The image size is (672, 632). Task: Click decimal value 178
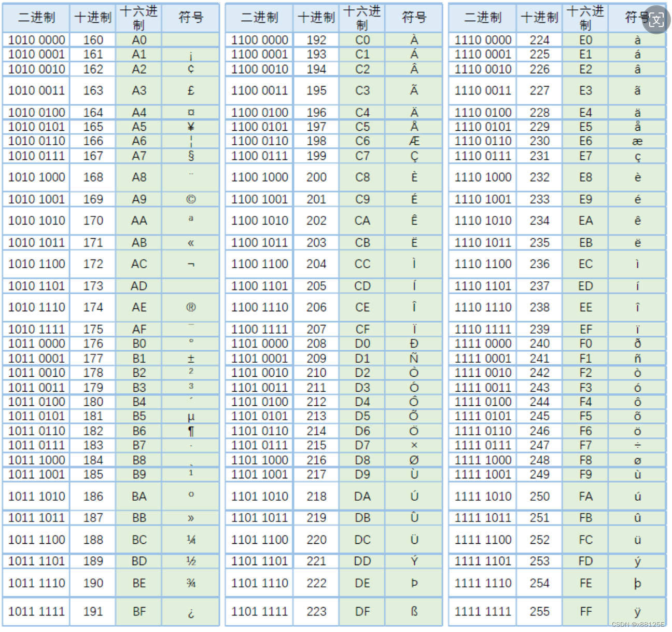pos(93,373)
